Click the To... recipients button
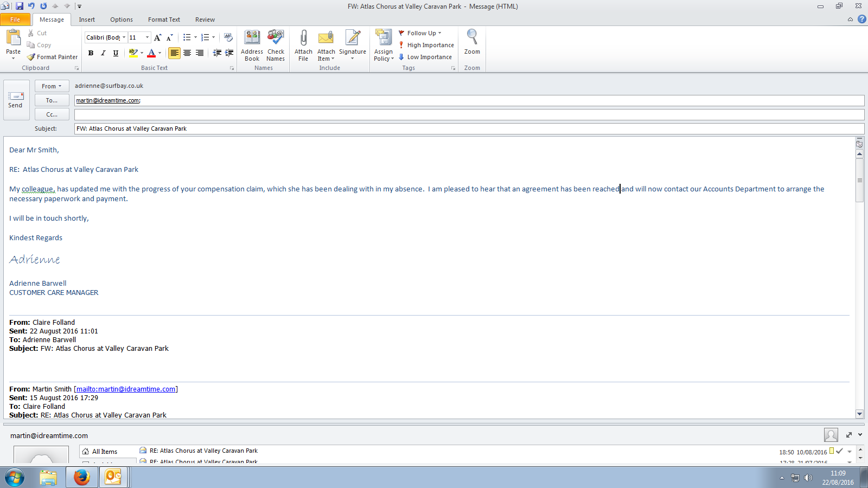Viewport: 868px width, 488px height. (x=52, y=100)
